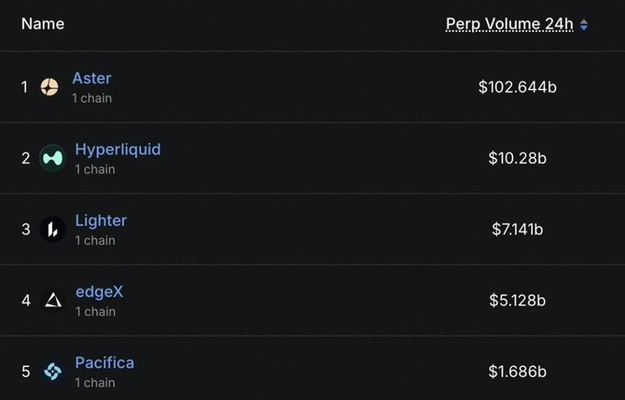Screen dimensions: 625x400
Task: Click the edgeX triangle logo icon
Action: [52, 300]
